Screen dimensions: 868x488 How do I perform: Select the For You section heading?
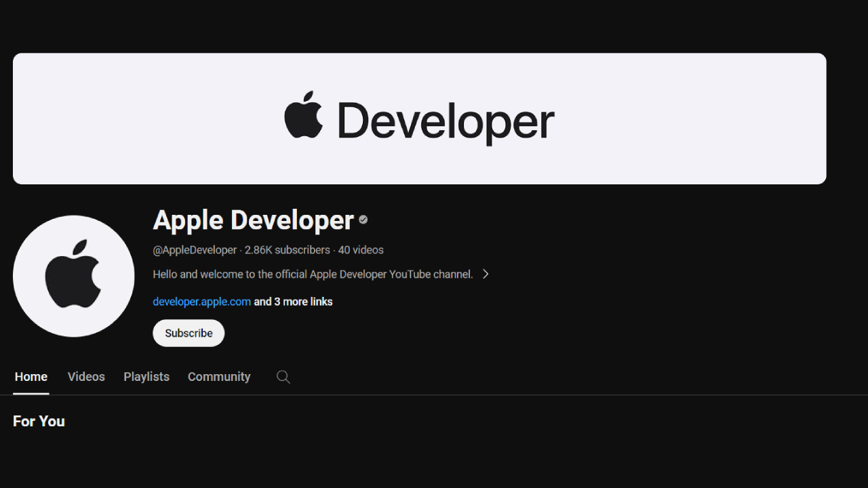click(x=39, y=421)
